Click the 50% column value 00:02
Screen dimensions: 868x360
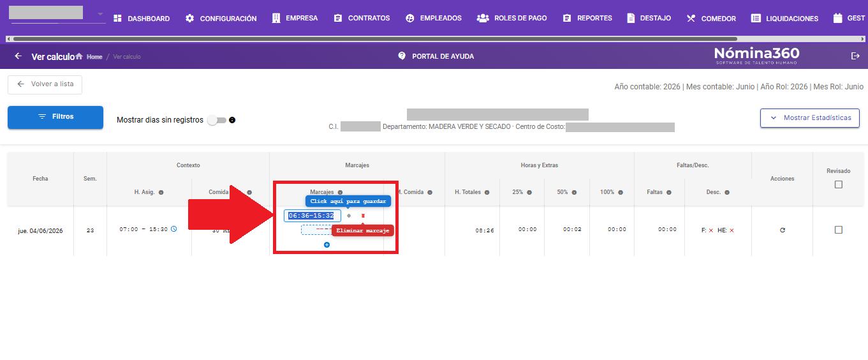tap(572, 230)
